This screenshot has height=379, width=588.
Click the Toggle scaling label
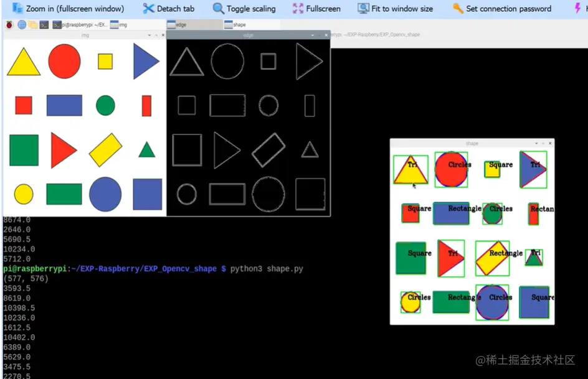point(251,9)
